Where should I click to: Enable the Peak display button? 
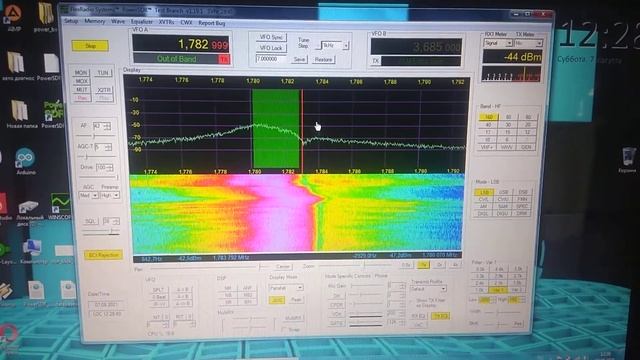[296, 300]
